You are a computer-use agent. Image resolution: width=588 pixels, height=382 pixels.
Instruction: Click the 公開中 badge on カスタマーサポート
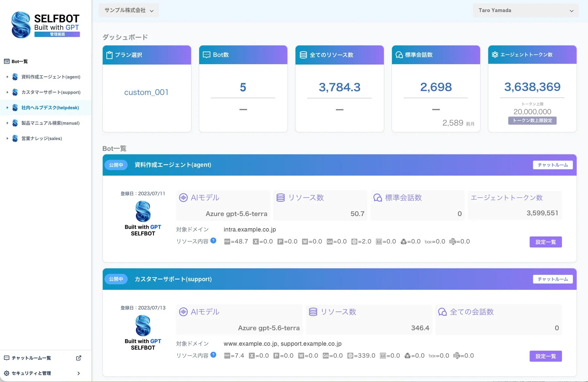coord(116,279)
